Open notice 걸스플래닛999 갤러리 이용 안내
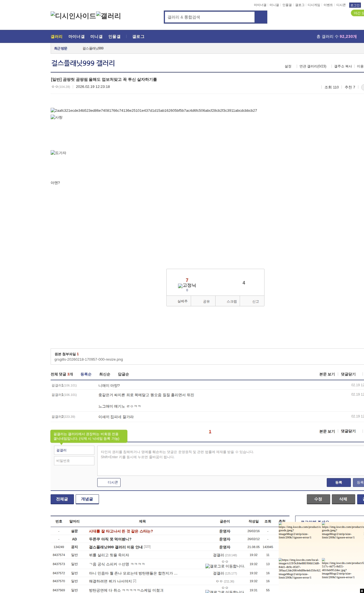364x593 pixels. (x=116, y=547)
